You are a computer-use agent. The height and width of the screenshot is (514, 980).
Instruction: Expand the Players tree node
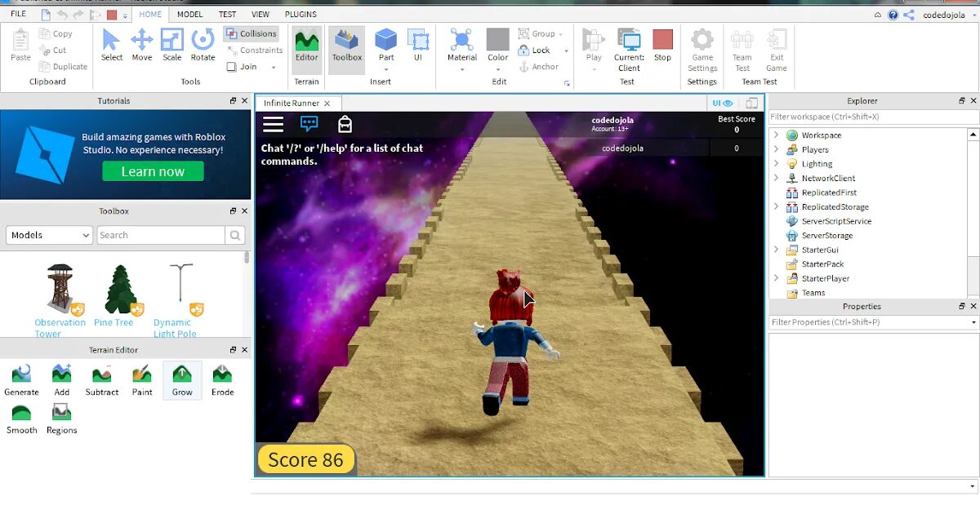point(776,149)
